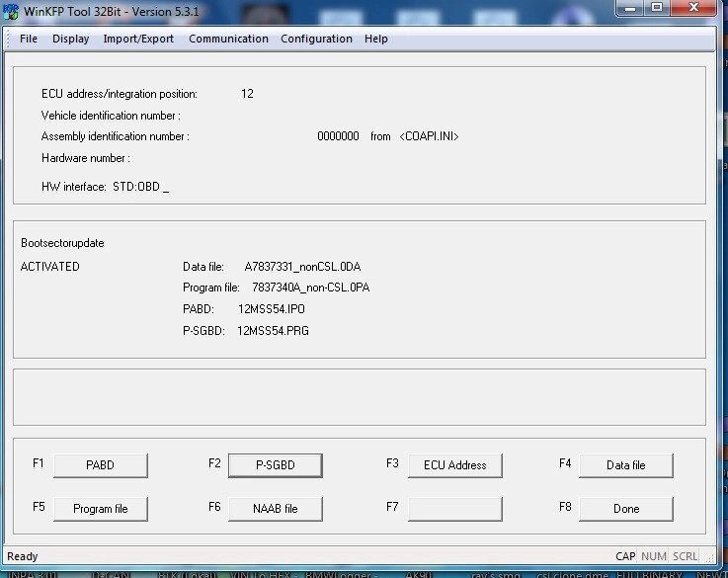Close the WinKFP Tool window
The height and width of the screenshot is (578, 728).
[693, 8]
